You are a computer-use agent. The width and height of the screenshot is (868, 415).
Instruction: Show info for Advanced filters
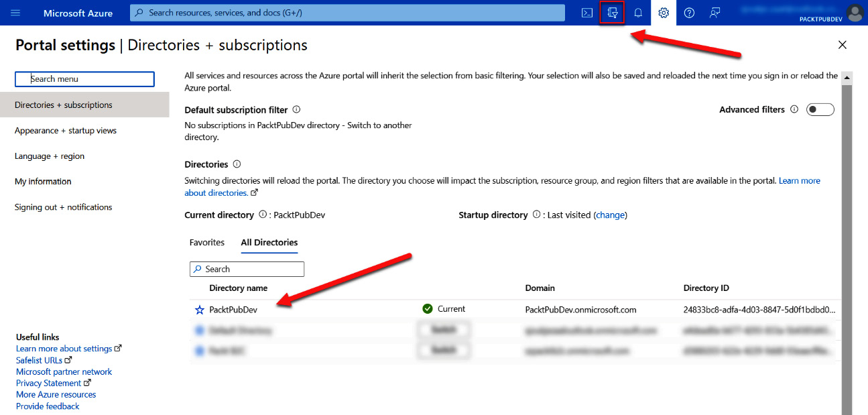(x=794, y=109)
